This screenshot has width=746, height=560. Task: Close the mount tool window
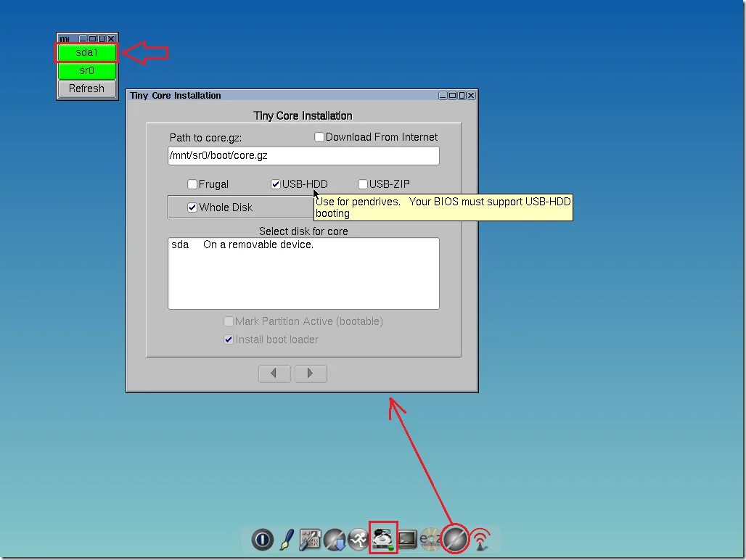pos(111,38)
